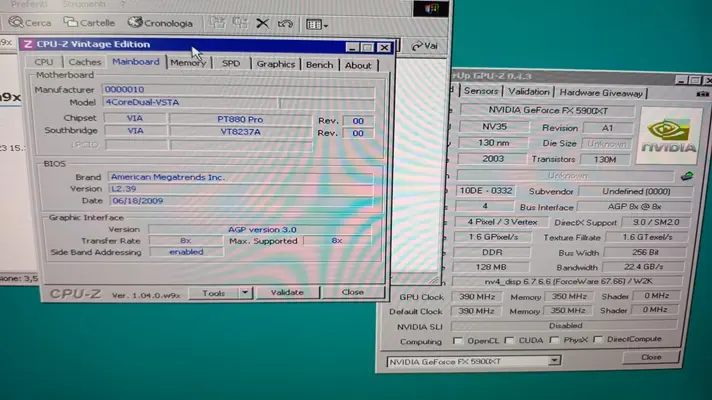This screenshot has width=712, height=400.
Task: Open the Hardware Giveaway tab in GPU-Z
Action: [601, 93]
